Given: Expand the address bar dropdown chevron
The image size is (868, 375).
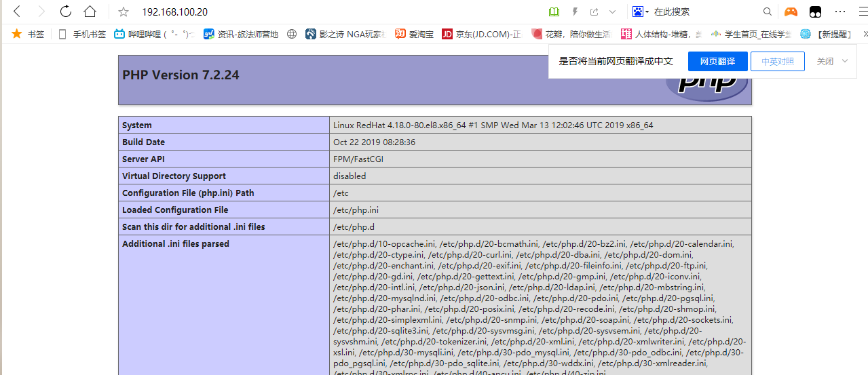Looking at the screenshot, I should click(x=613, y=12).
